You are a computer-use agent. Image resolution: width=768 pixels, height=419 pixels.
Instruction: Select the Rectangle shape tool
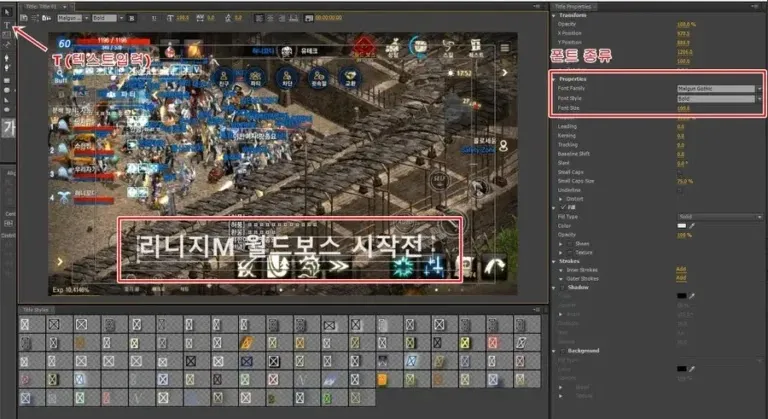(7, 80)
